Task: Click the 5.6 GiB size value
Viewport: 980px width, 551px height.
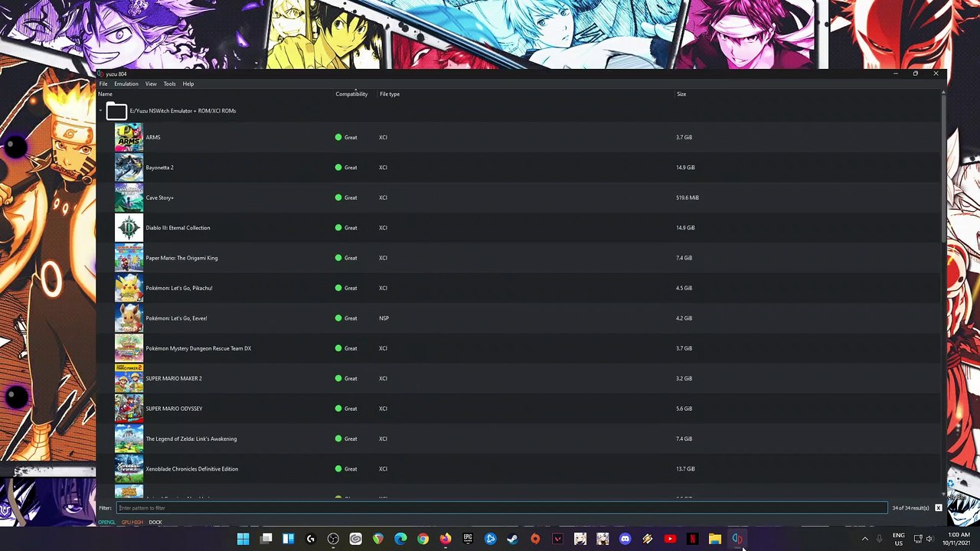Action: pos(684,409)
